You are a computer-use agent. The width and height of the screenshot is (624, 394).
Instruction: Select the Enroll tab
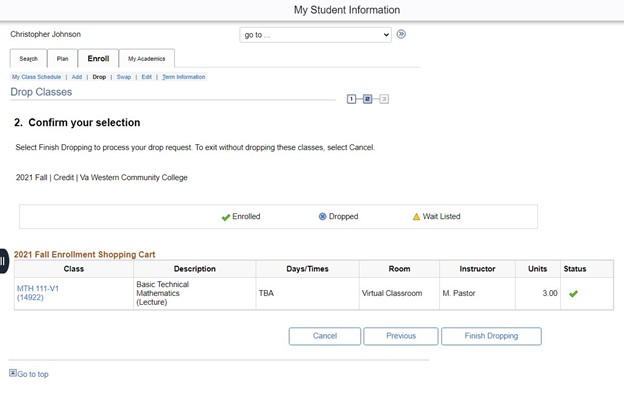click(x=98, y=59)
